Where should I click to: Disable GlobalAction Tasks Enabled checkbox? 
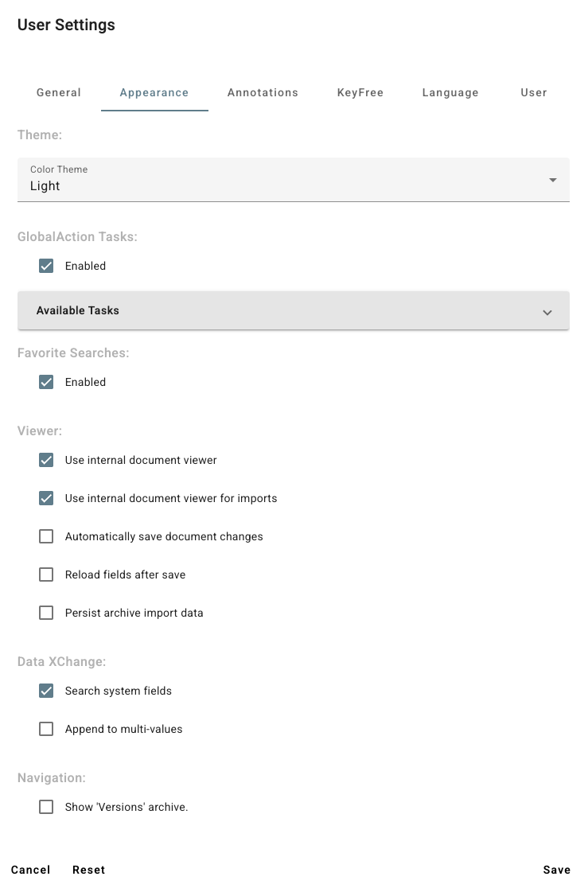tap(46, 266)
